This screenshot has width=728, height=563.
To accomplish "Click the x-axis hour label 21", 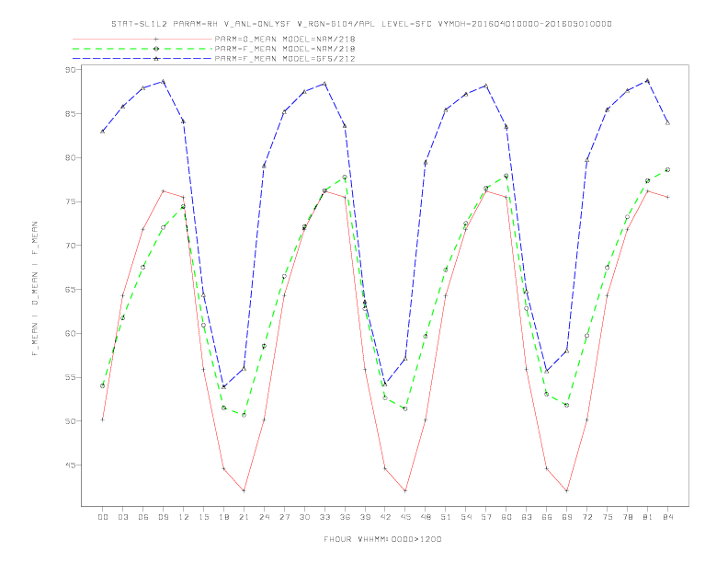I will pos(244,517).
